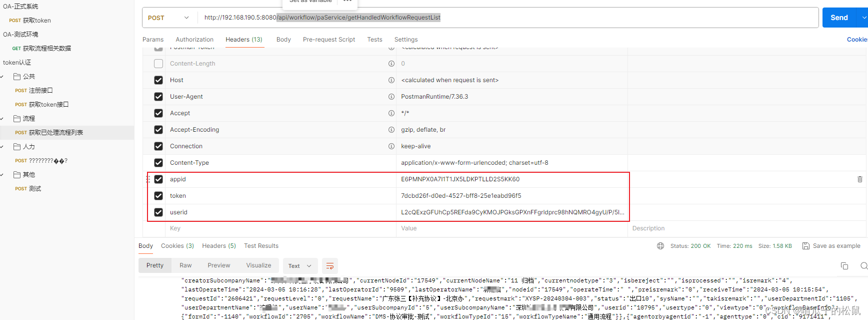Open the request Body tab
Image resolution: width=868 pixels, height=320 pixels.
(283, 40)
